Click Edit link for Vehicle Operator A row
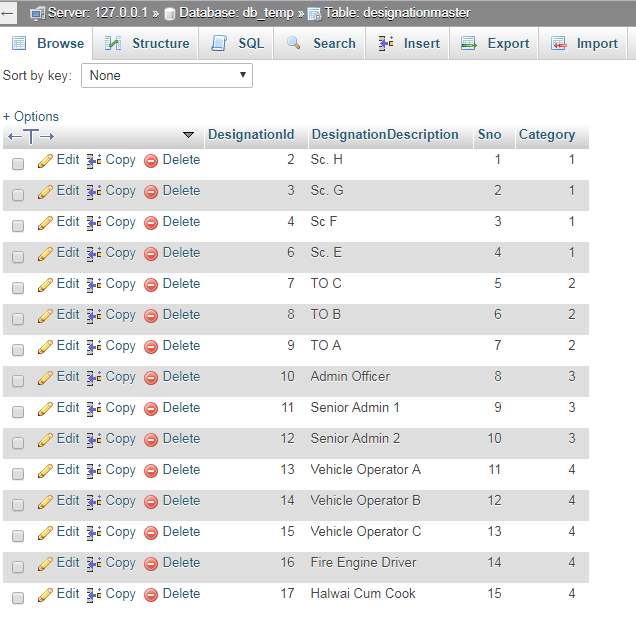 coord(68,469)
